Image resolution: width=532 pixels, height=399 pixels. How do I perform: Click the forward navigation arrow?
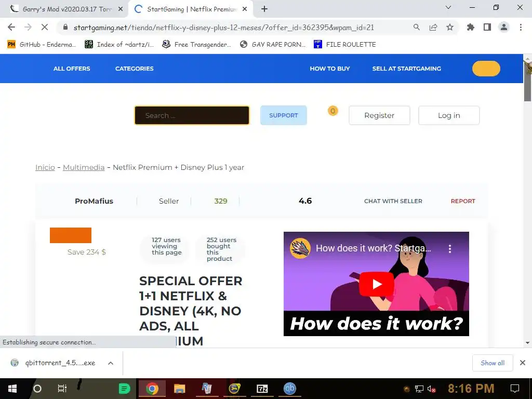point(28,27)
